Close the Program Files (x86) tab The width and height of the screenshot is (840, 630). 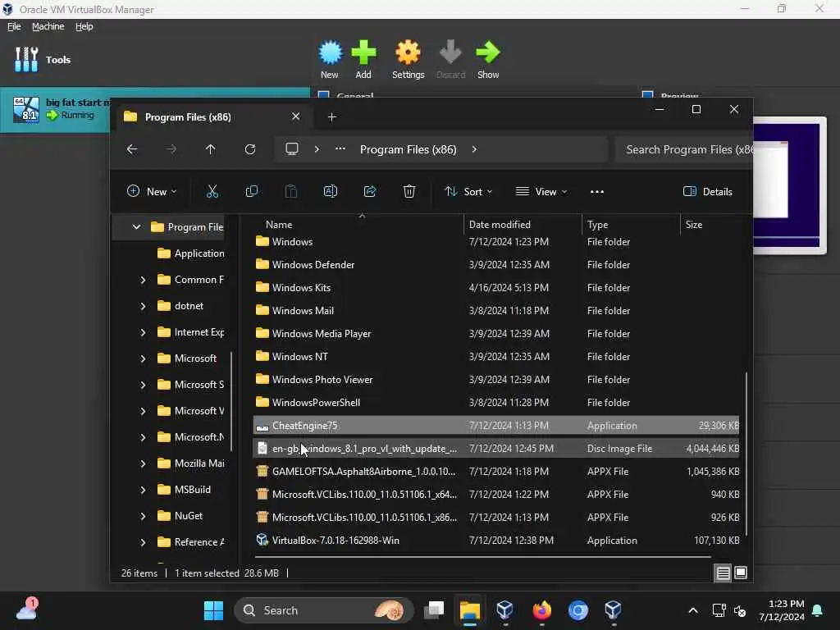pyautogui.click(x=295, y=116)
